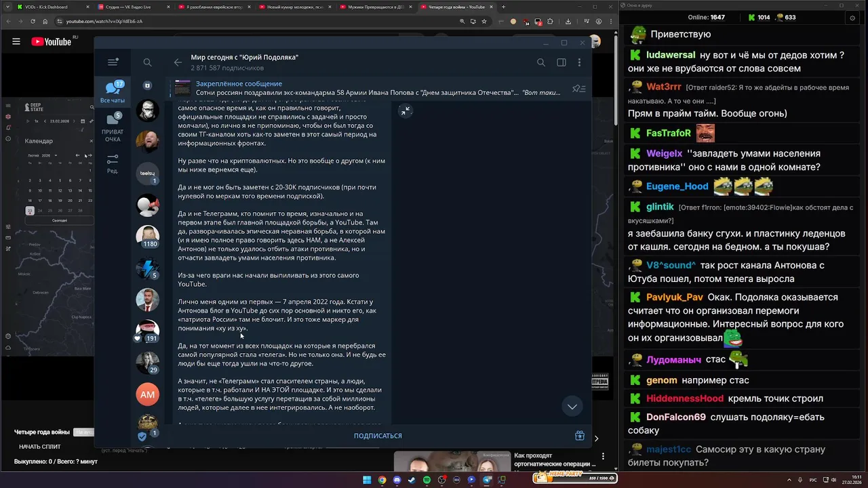The height and width of the screenshot is (488, 868).
Task: Click the YouTube logo
Action: click(x=52, y=41)
